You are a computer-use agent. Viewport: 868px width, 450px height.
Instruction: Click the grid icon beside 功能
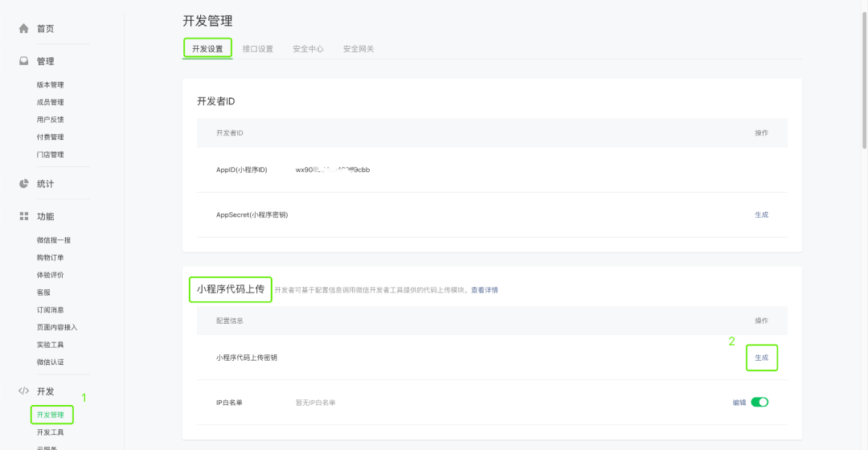click(x=24, y=216)
